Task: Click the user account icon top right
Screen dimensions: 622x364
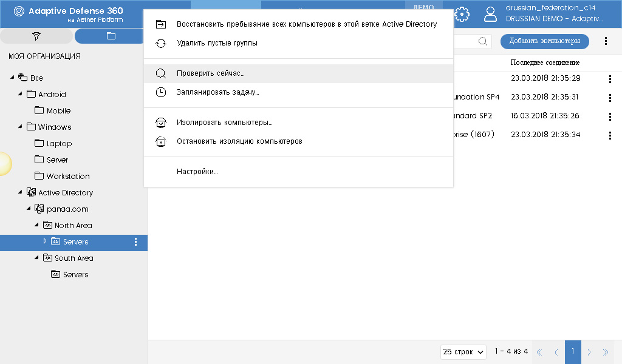Action: (490, 14)
